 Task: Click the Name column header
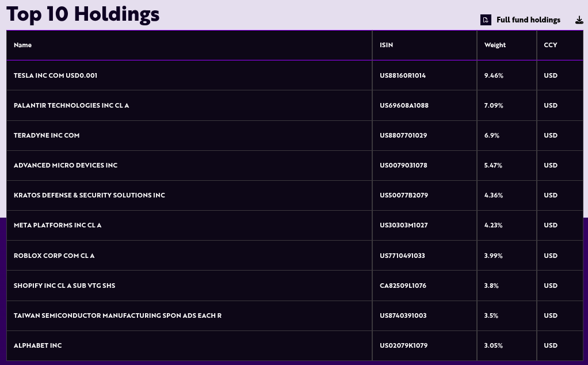click(x=23, y=45)
